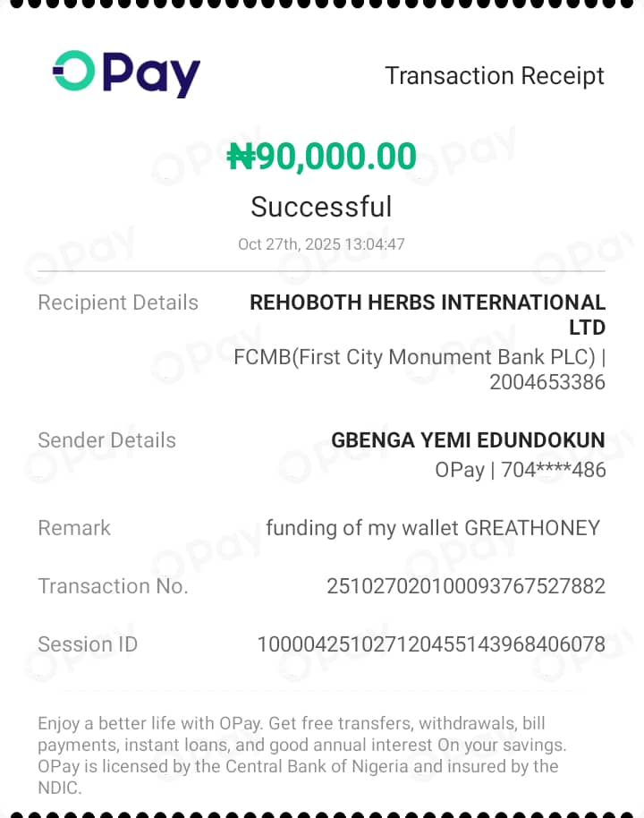Click the Transaction No. label

pyautogui.click(x=113, y=586)
